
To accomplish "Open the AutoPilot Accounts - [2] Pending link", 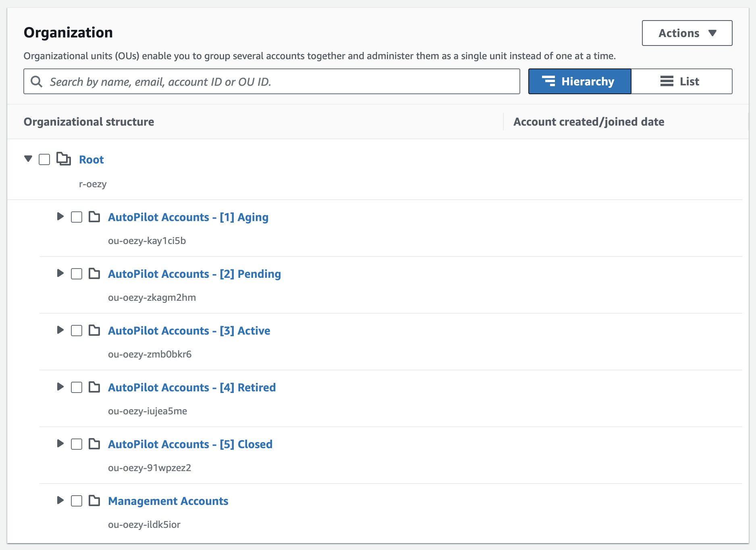I will point(194,274).
